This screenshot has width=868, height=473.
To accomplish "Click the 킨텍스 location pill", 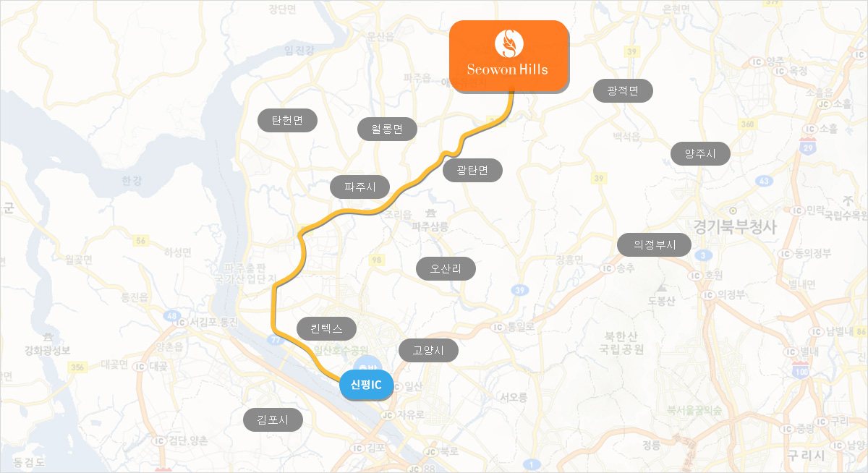I will click(327, 328).
